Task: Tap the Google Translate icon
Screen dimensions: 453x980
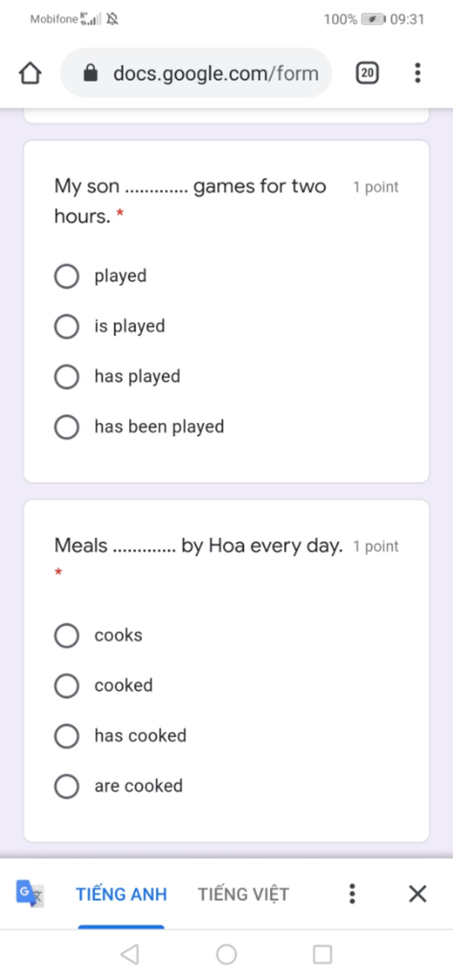Action: point(30,894)
